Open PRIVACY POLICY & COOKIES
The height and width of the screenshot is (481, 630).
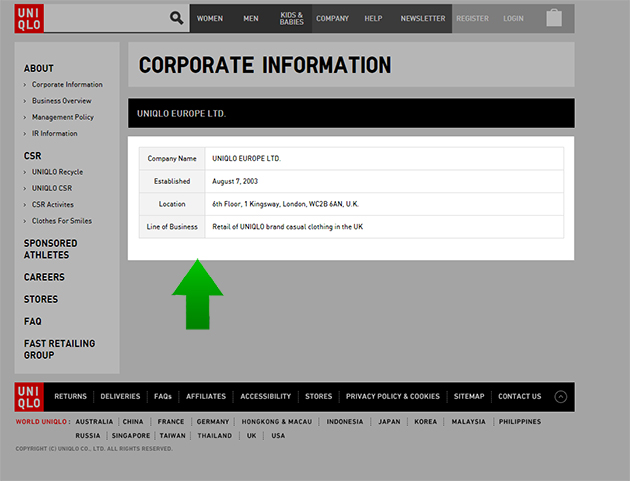[x=393, y=397]
